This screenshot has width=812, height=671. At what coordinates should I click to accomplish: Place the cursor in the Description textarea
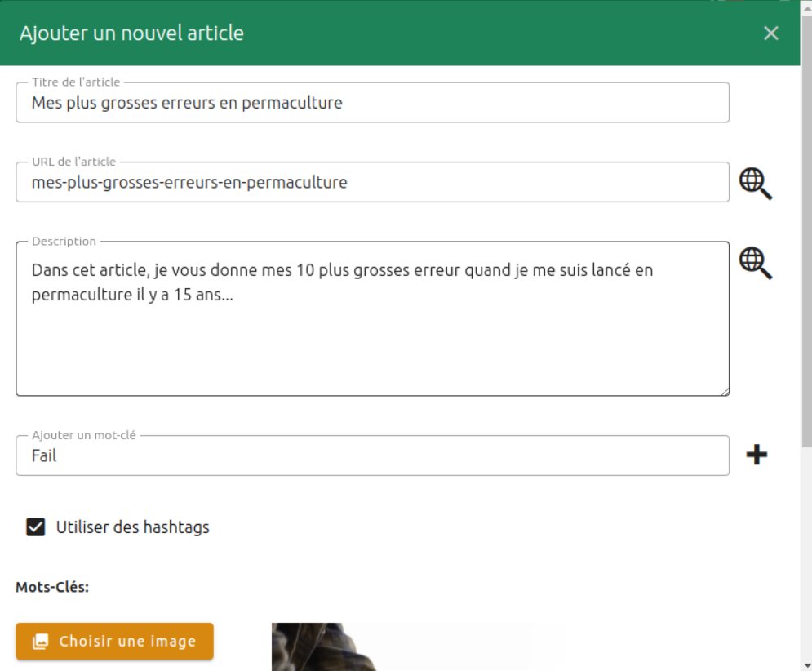(371, 335)
